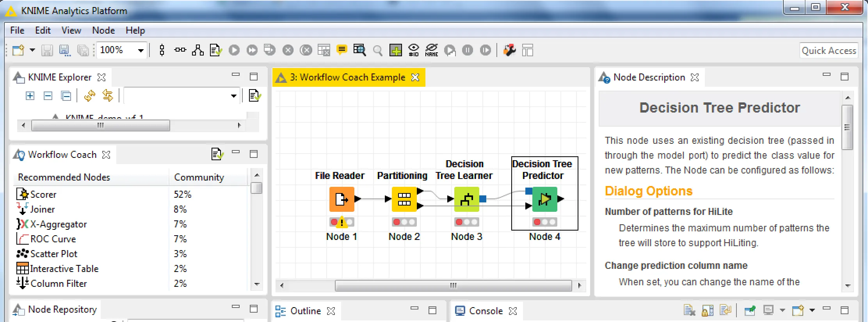Viewport: 868px width, 322px height.
Task: Open the View menu
Action: tap(71, 30)
